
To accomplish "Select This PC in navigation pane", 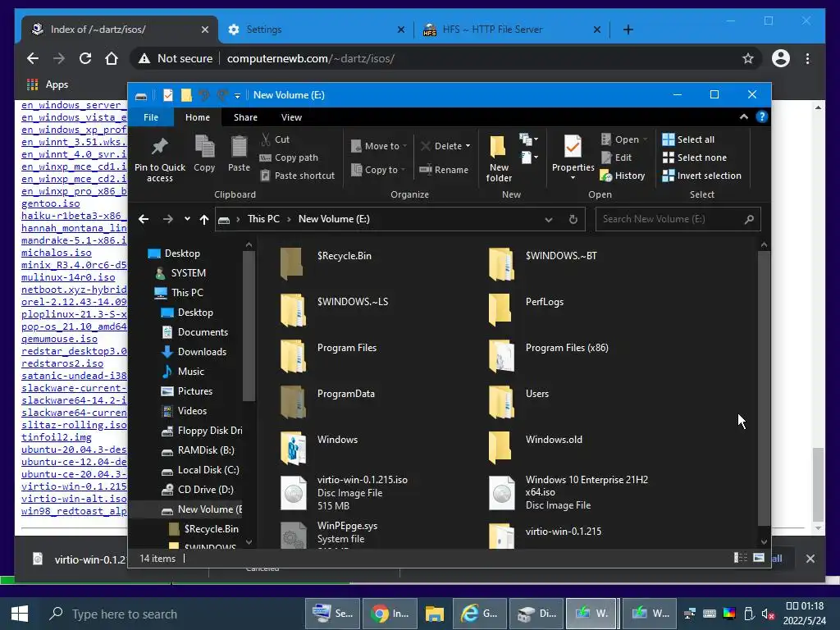I will [x=187, y=293].
